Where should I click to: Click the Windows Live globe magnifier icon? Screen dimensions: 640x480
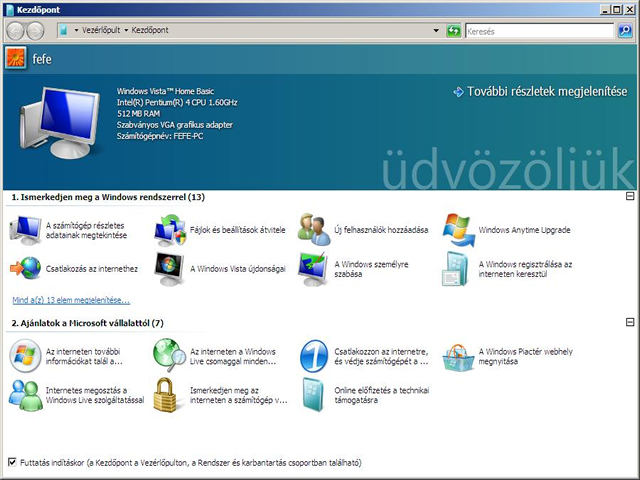point(170,355)
